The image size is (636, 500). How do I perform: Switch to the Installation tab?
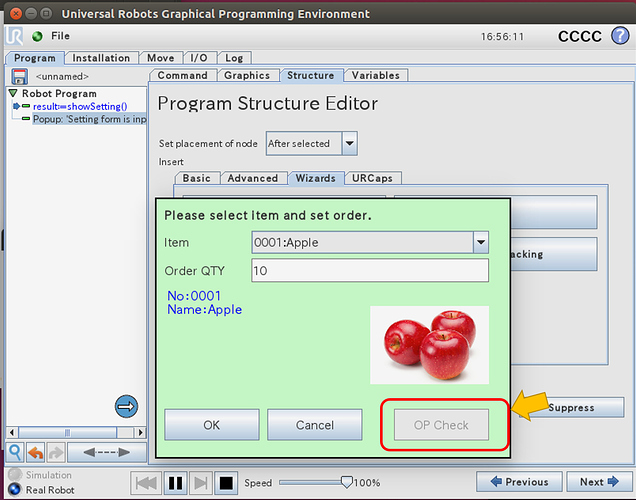[101, 58]
